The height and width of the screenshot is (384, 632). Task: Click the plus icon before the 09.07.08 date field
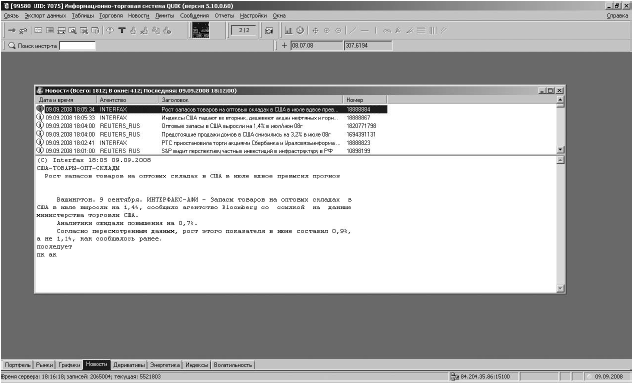click(x=284, y=46)
